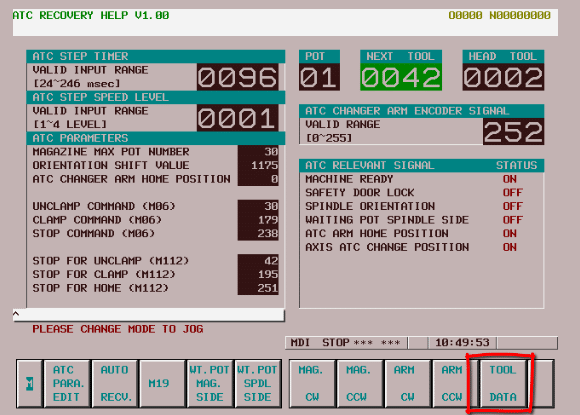This screenshot has width=580, height=415.
Task: Activate the M19 spindle orientation softkey
Action: coord(163,384)
